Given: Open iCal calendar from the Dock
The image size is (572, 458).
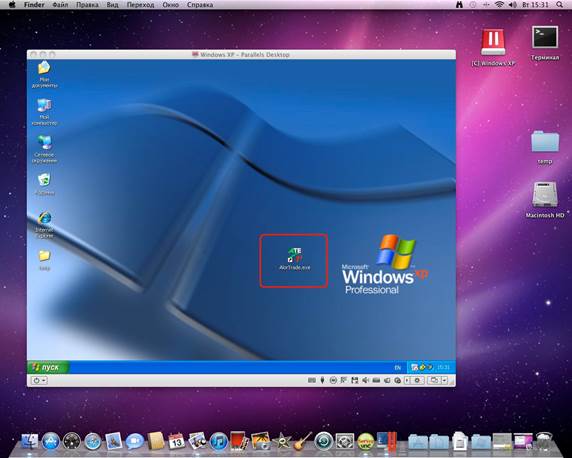Looking at the screenshot, I should click(177, 441).
